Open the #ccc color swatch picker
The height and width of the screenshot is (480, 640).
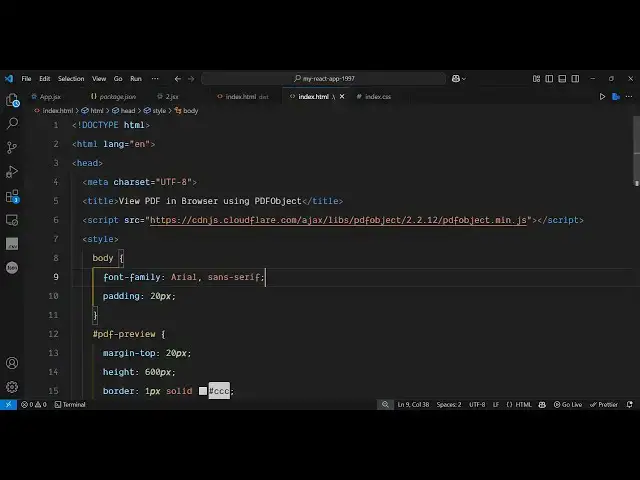click(202, 391)
